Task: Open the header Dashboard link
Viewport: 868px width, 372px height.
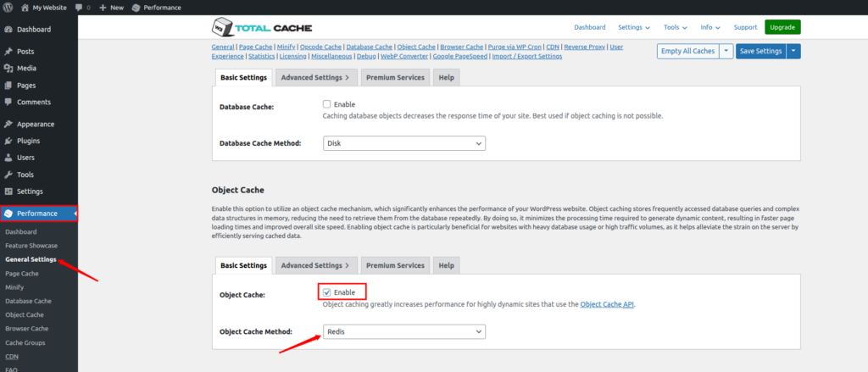Action: point(590,27)
